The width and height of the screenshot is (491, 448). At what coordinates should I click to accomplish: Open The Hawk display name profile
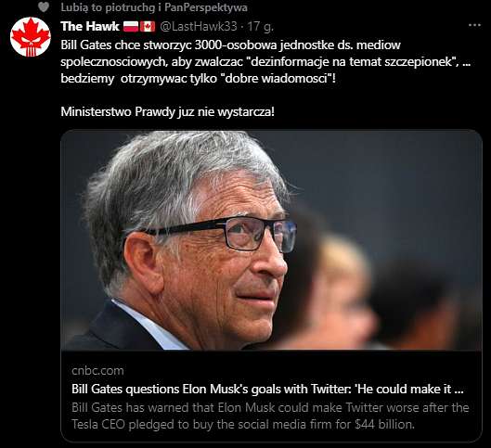pos(90,27)
